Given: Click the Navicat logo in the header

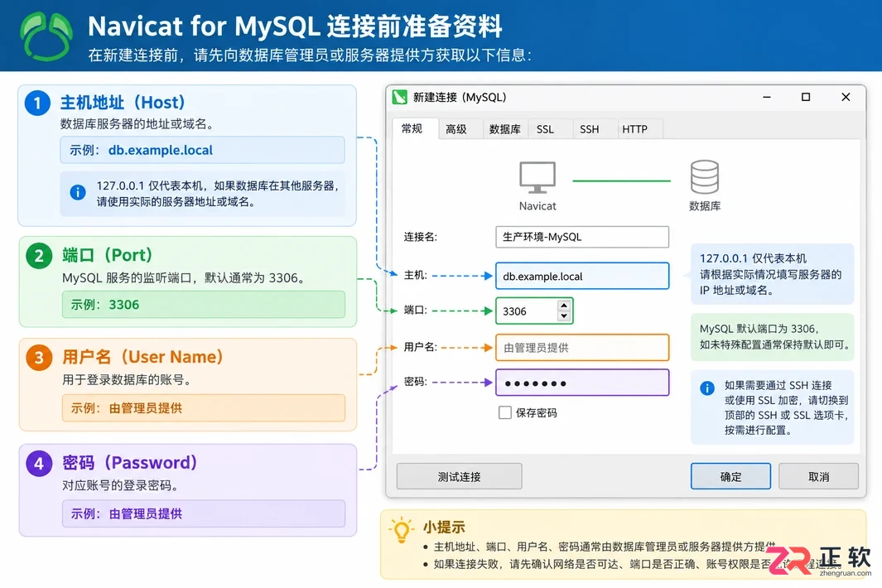Looking at the screenshot, I should (x=46, y=36).
